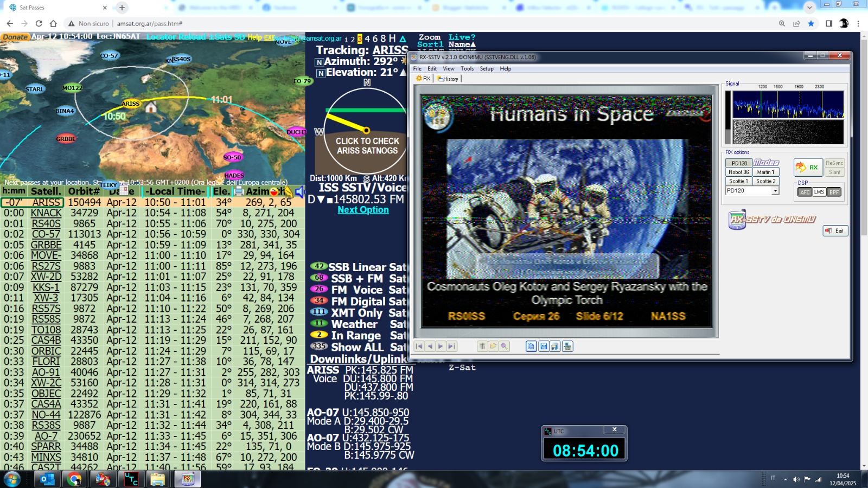Click the Windows Start button

(12, 479)
